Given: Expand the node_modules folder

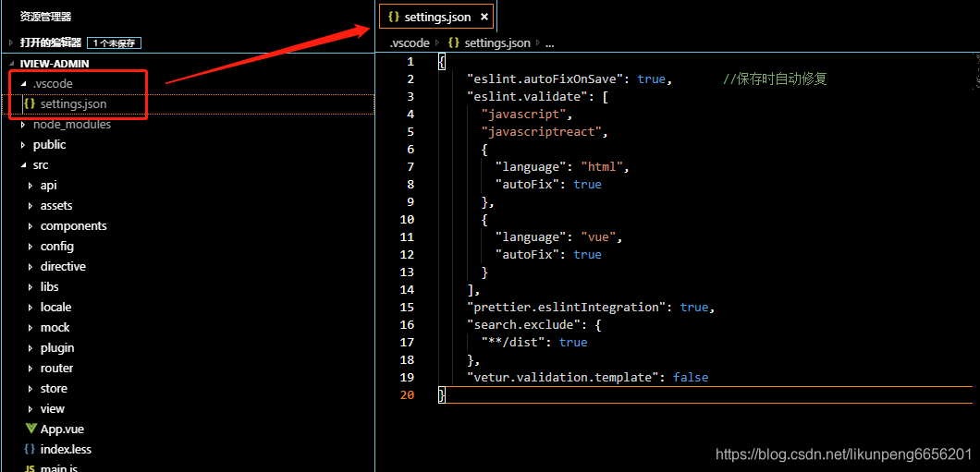Looking at the screenshot, I should 24,125.
